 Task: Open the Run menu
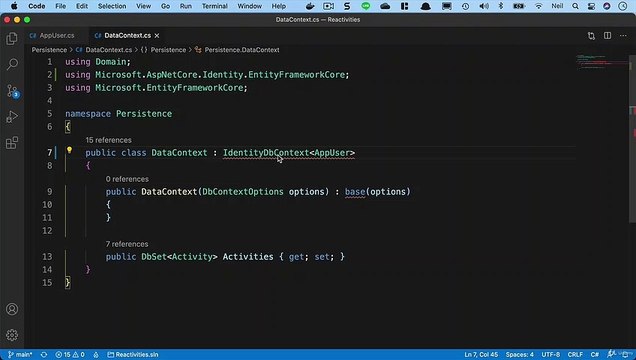[x=186, y=6]
